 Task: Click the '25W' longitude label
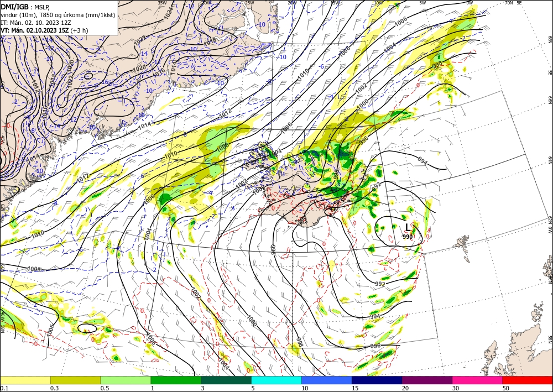pyautogui.click(x=249, y=3)
